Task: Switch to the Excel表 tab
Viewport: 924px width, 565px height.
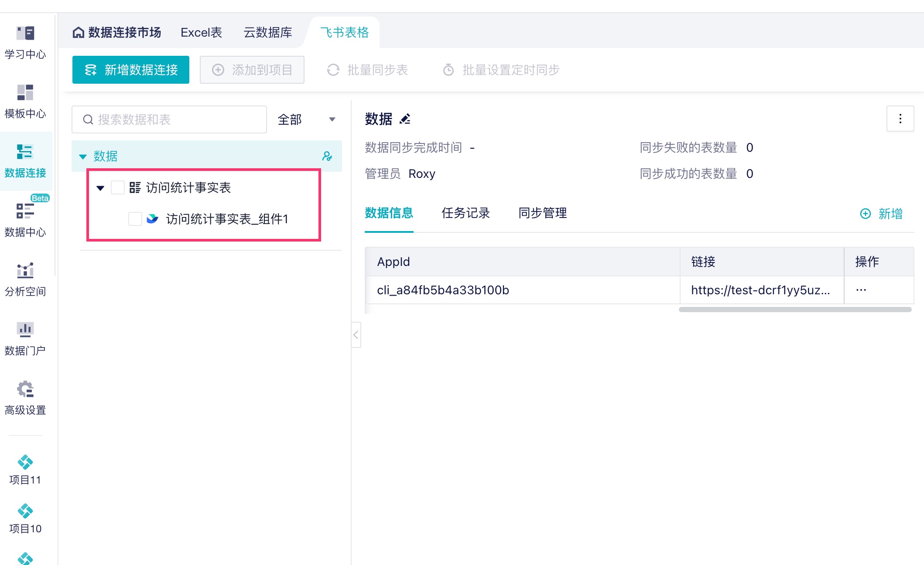Action: click(201, 33)
